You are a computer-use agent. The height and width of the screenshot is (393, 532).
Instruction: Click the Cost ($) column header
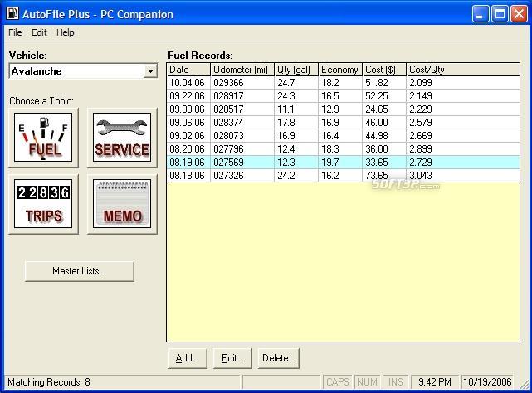(x=384, y=70)
